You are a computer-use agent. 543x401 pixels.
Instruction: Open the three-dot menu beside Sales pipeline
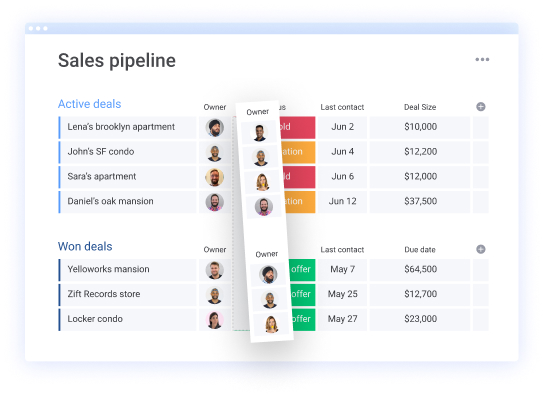pos(482,60)
